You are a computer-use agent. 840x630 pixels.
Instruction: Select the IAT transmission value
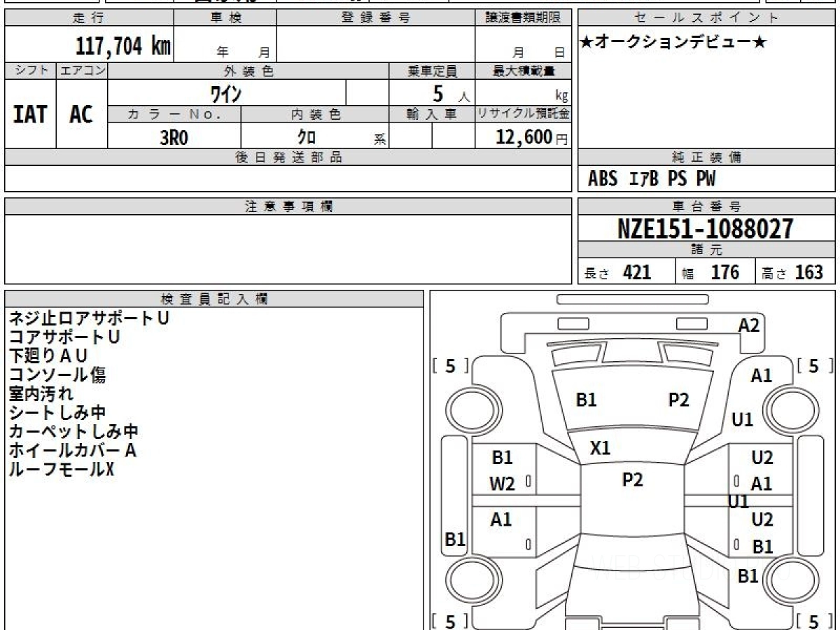coord(30,114)
